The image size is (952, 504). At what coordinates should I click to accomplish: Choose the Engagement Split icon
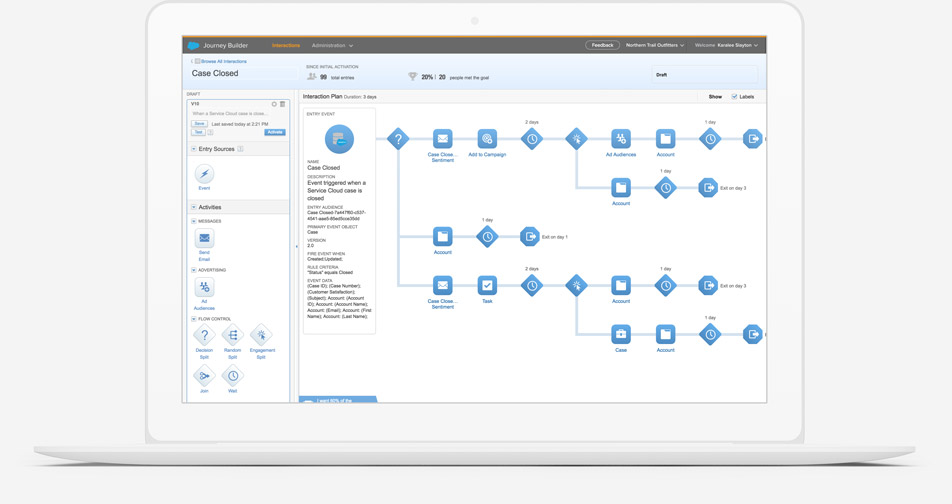click(x=261, y=336)
